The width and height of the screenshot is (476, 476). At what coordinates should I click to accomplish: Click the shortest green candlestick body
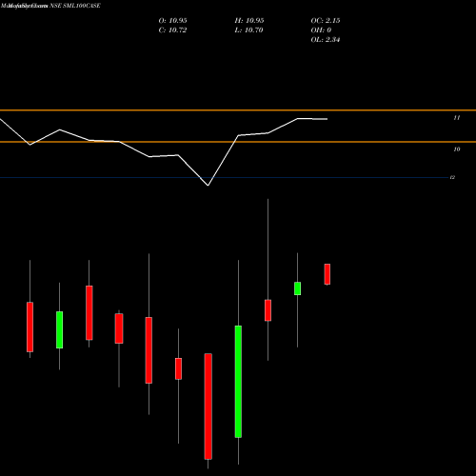(x=297, y=288)
